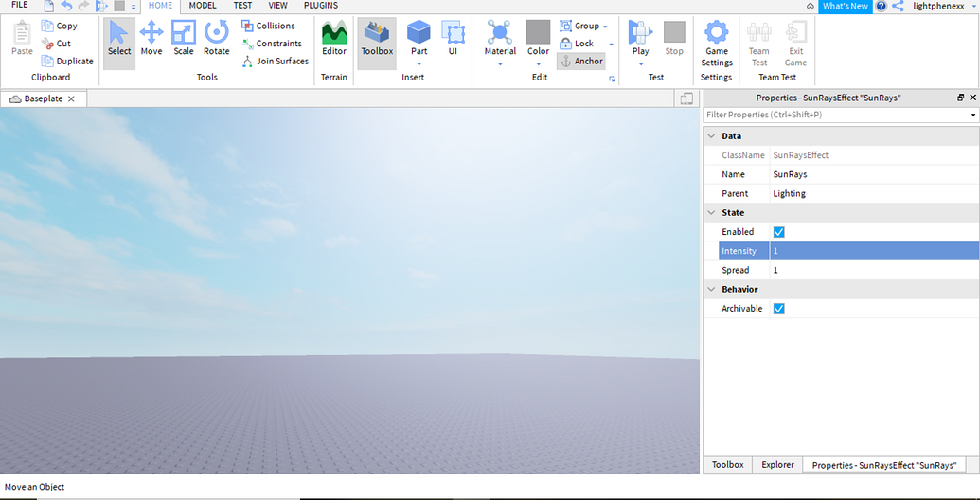Choose the Rotate tool
Screen dimensions: 980x500
216,38
